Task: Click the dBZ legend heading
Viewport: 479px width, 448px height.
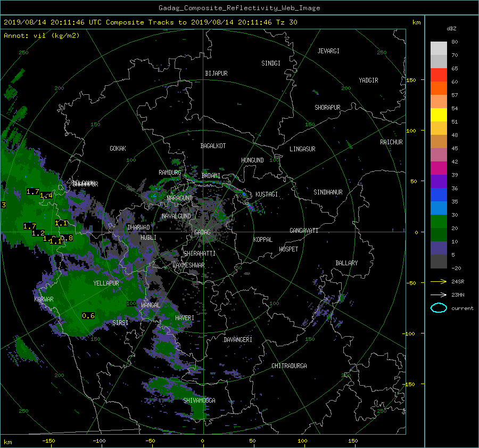Action: coord(451,29)
